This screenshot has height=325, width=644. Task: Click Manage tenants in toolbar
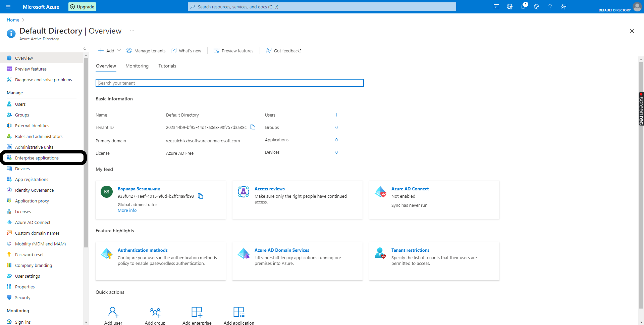pos(146,51)
